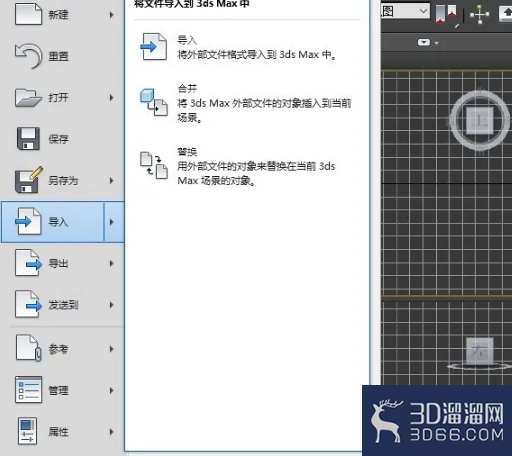Click the Save As (另存为) disk-with-pencil icon
Viewport: 512px width, 456px height.
29,180
